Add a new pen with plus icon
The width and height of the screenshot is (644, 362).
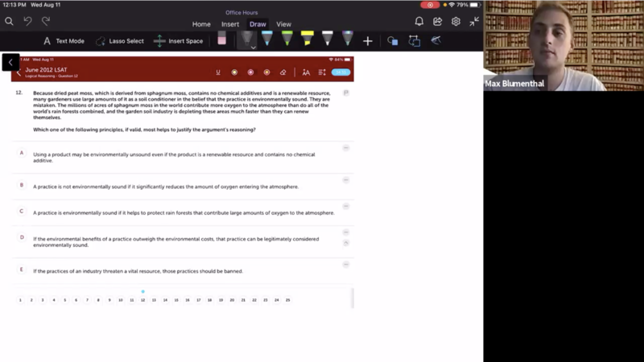pos(368,41)
